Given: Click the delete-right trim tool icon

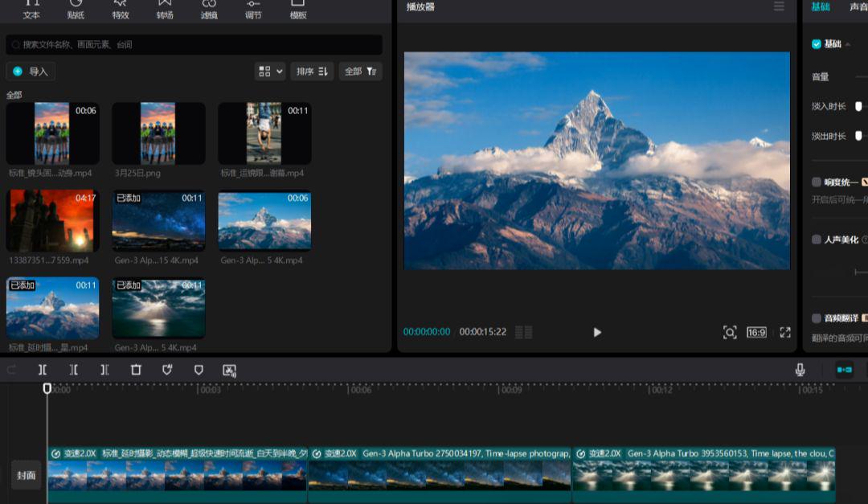Looking at the screenshot, I should tap(104, 370).
